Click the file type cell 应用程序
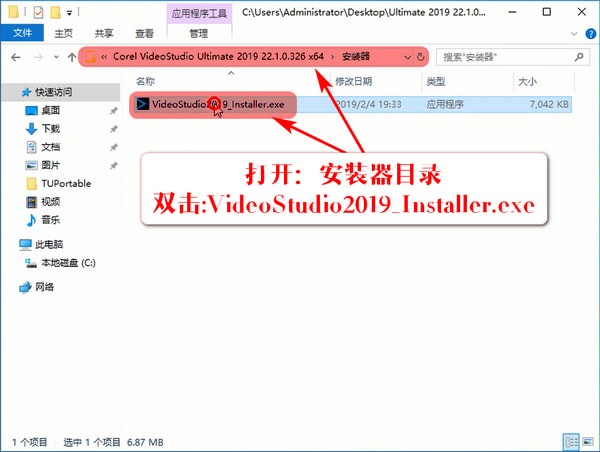 [445, 104]
